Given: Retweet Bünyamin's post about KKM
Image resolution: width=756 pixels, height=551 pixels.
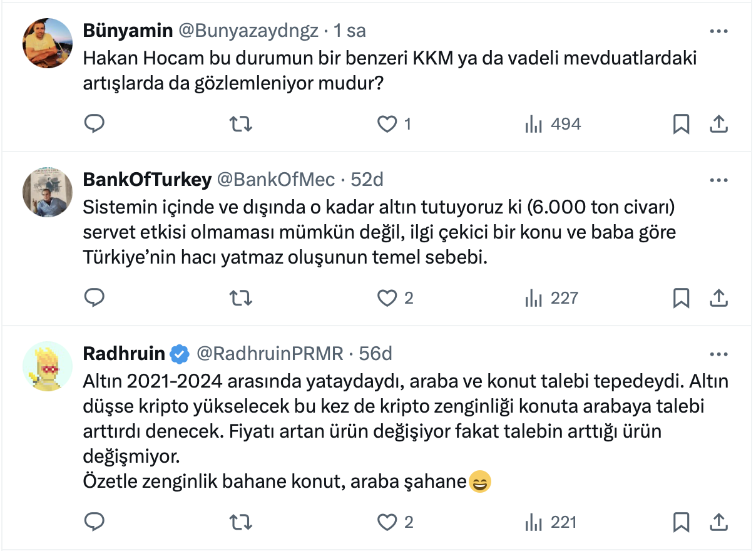Looking at the screenshot, I should [240, 124].
